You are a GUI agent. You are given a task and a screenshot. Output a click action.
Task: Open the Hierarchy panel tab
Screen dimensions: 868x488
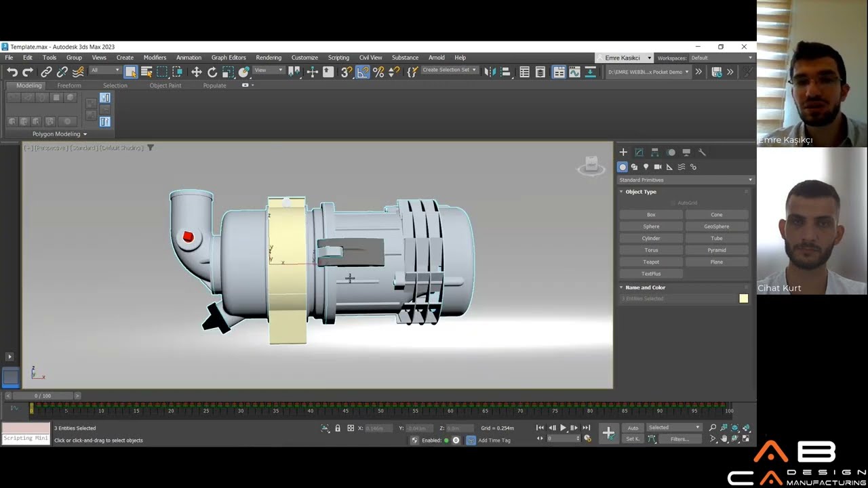coord(654,152)
